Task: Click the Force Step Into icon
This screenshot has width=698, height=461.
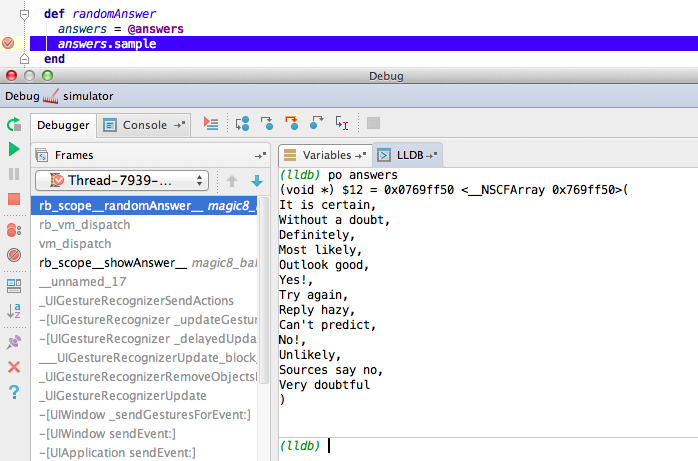Action: [292, 123]
